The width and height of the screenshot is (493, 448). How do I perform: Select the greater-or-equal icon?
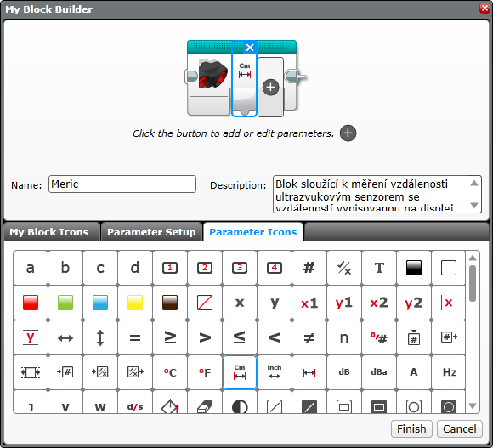170,337
